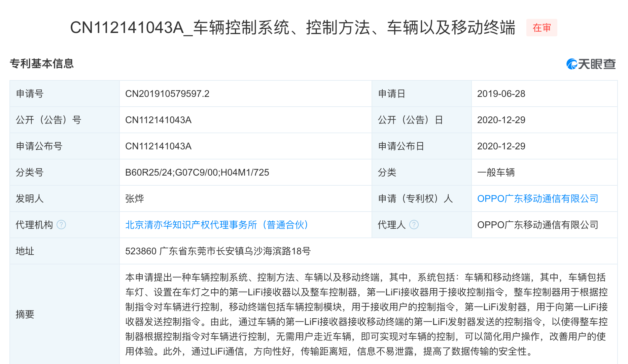The width and height of the screenshot is (628, 364).
Task: Click application date 2019-06-28
Action: point(501,94)
